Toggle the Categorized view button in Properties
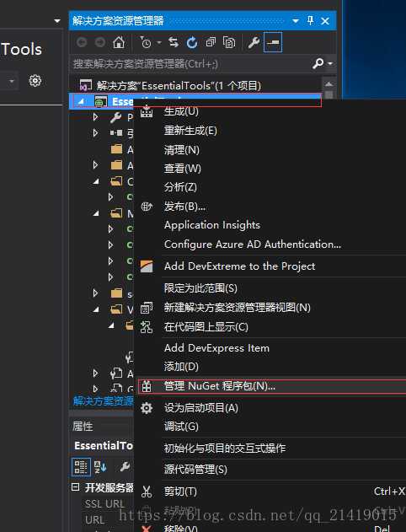This screenshot has height=532, width=406. click(x=81, y=467)
